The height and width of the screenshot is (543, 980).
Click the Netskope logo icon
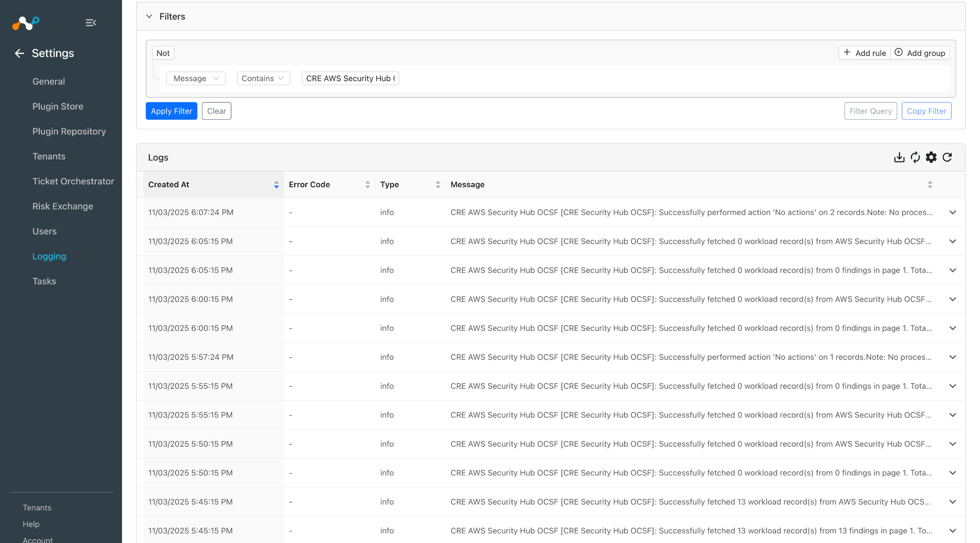(26, 23)
